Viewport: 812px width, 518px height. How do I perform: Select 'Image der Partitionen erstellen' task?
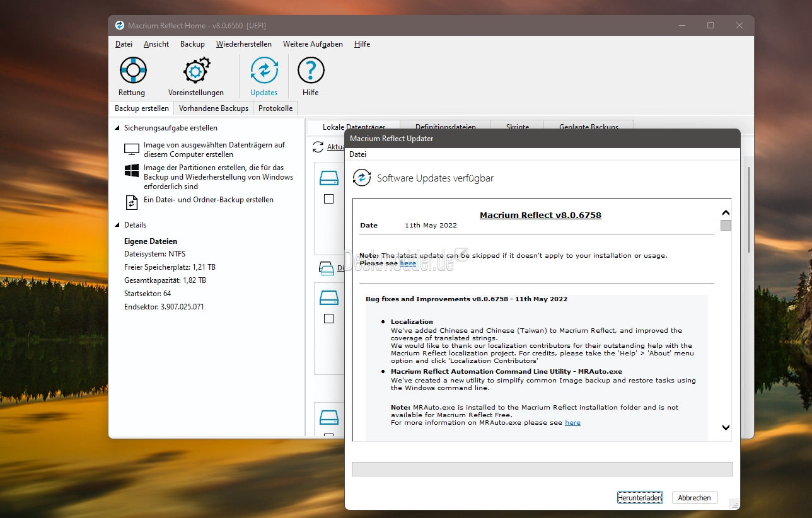218,177
